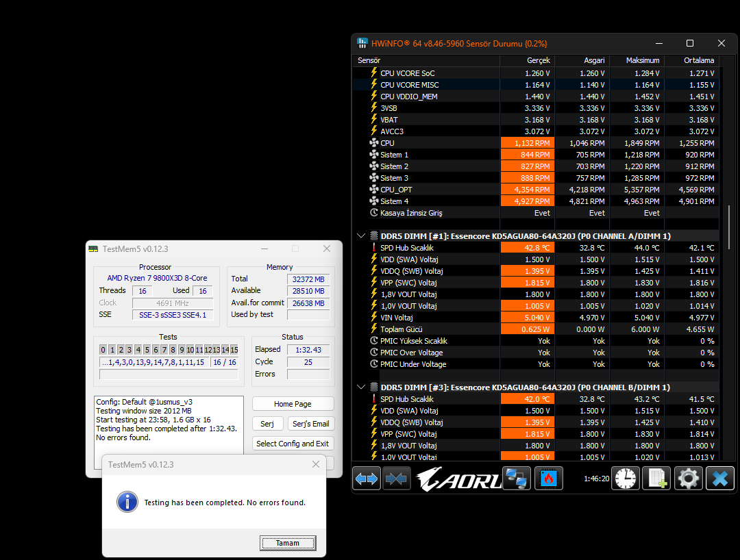
Task: Click the Asgari column header
Action: (x=582, y=60)
